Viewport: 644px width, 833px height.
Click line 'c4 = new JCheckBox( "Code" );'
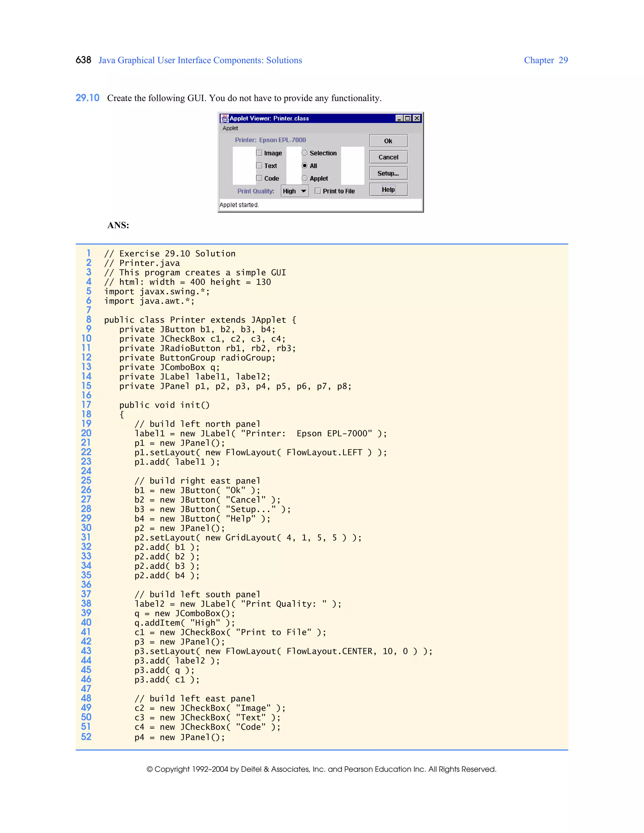click(x=208, y=727)
